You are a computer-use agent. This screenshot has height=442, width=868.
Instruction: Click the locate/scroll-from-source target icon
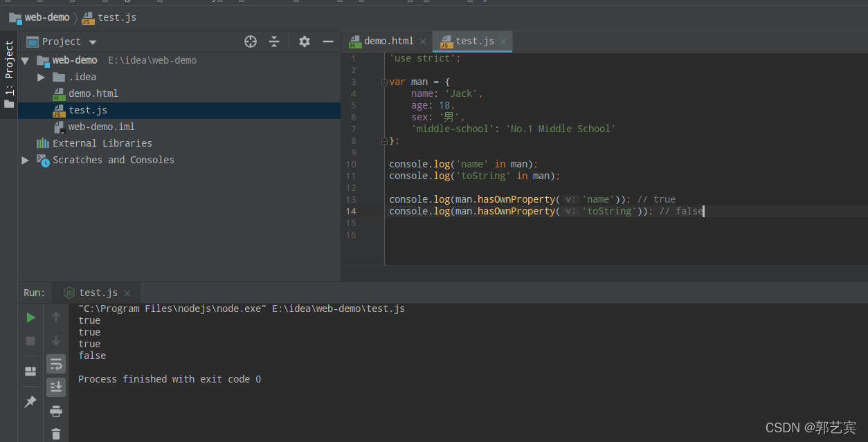coord(251,42)
